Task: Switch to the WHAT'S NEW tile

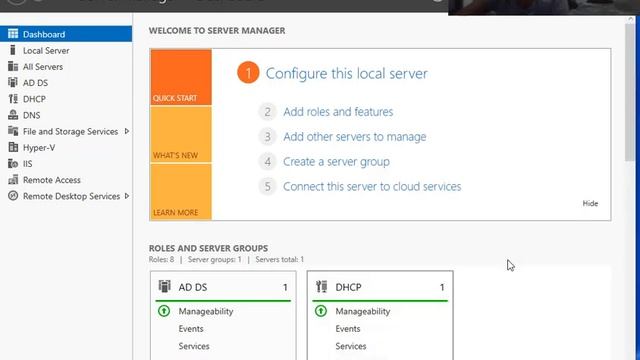Action: (181, 134)
